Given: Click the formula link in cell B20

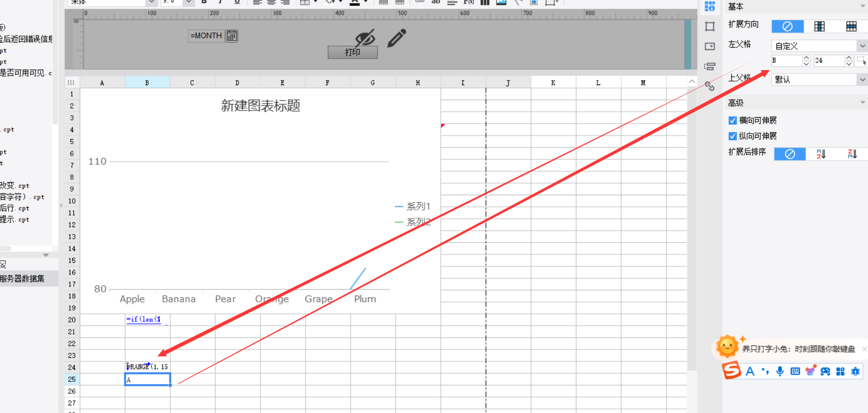Looking at the screenshot, I should point(143,319).
